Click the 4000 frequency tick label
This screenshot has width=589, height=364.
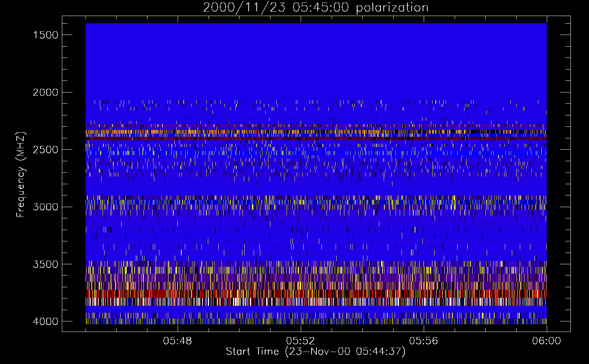(46, 321)
